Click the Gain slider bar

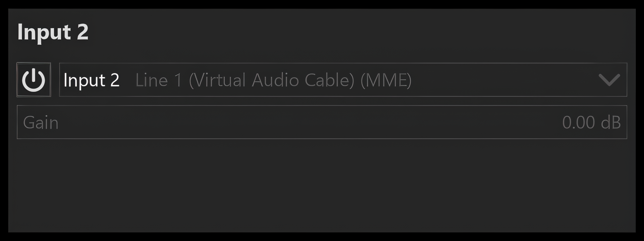(322, 122)
